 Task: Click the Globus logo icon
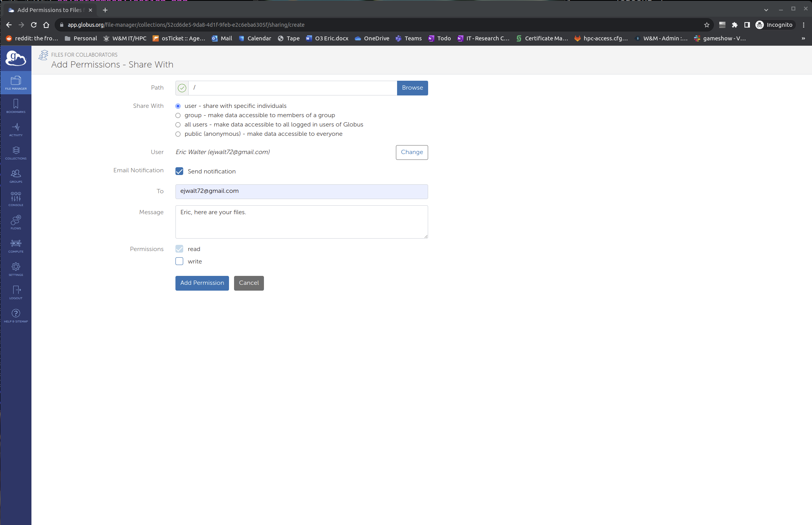click(16, 58)
